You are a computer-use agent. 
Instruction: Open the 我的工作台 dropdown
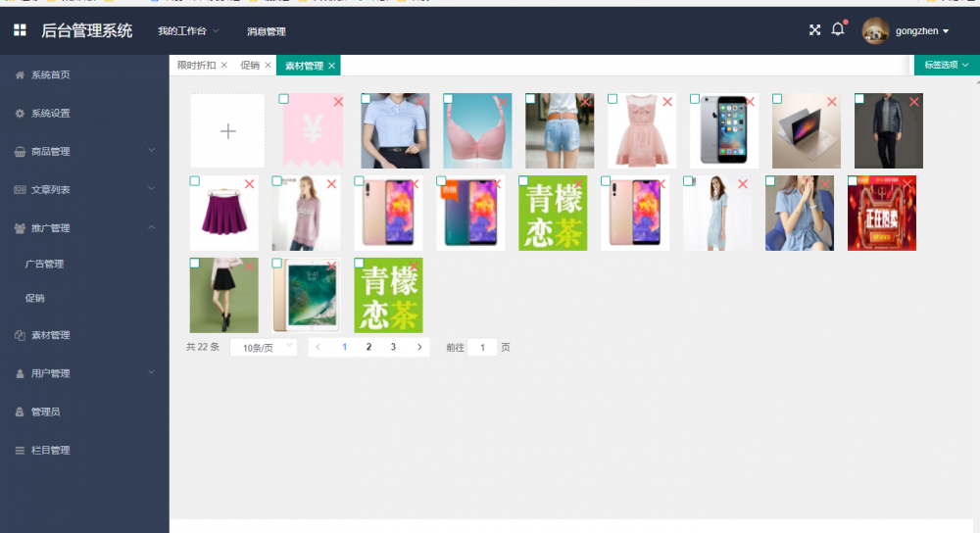pos(188,31)
